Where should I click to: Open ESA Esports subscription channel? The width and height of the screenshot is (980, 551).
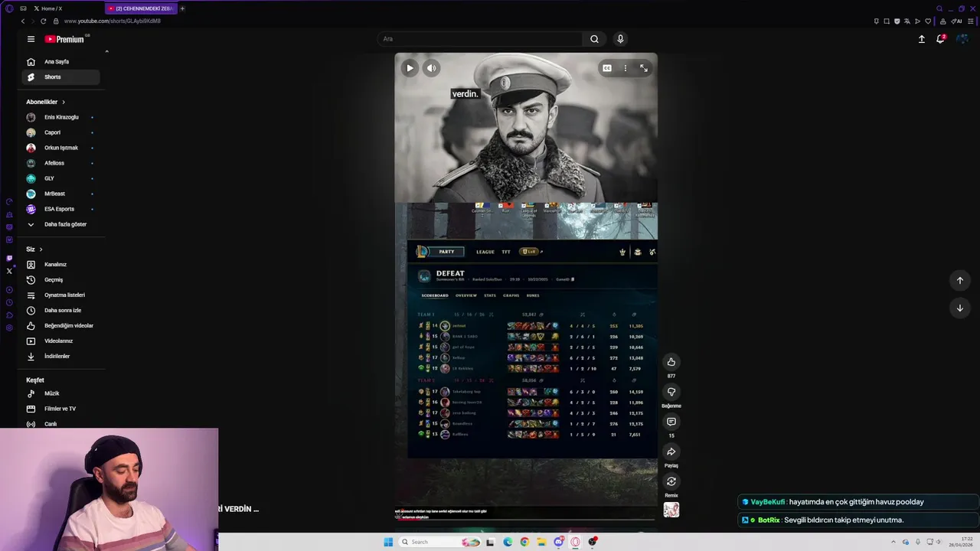click(x=61, y=209)
